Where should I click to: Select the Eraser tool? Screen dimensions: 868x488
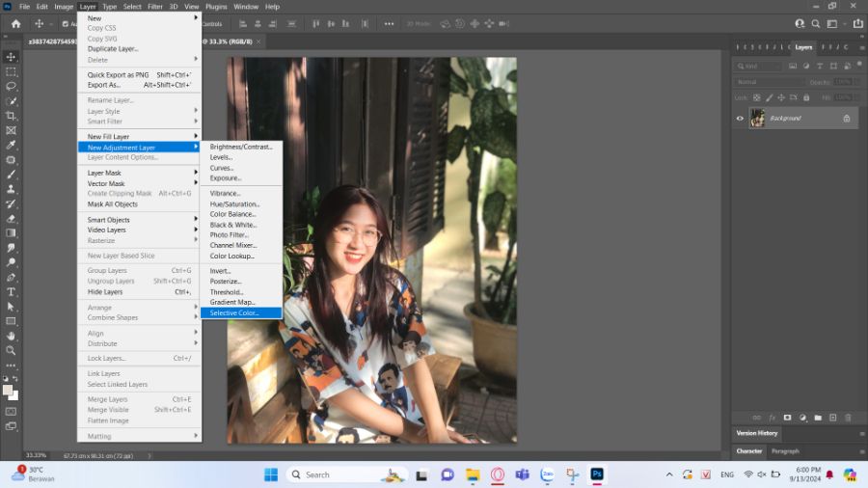pos(11,219)
